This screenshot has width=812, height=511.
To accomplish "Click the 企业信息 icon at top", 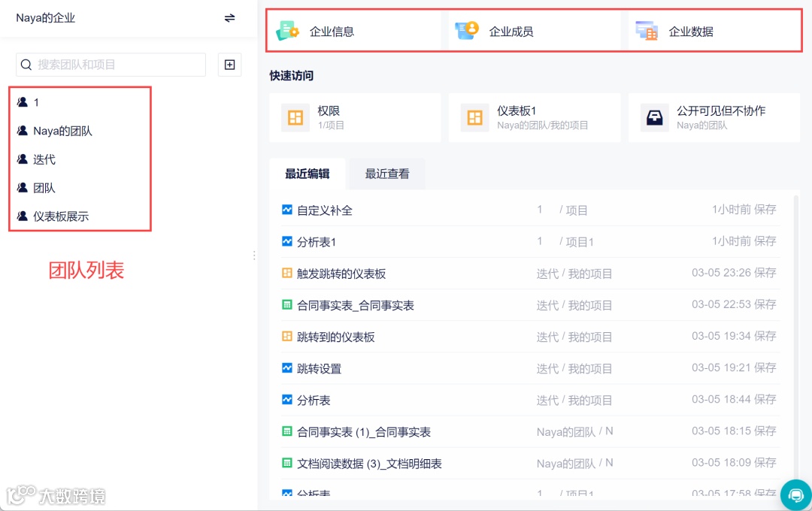I will click(289, 30).
